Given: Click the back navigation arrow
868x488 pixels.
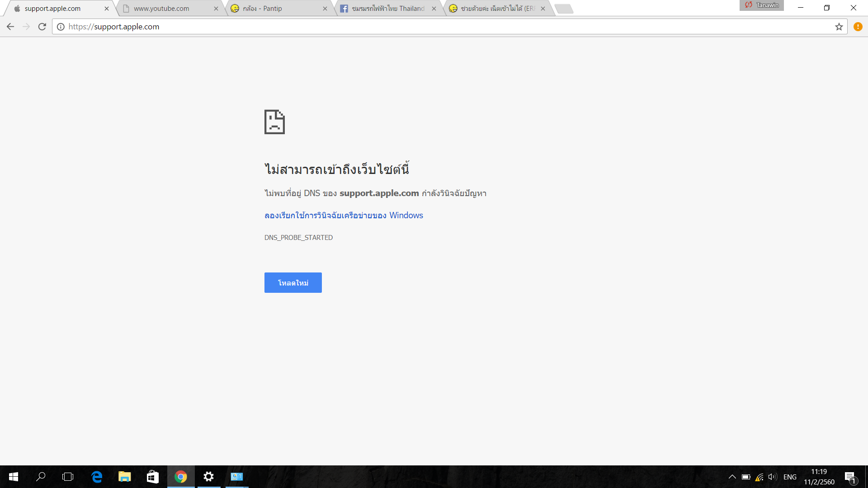Looking at the screenshot, I should pyautogui.click(x=10, y=27).
